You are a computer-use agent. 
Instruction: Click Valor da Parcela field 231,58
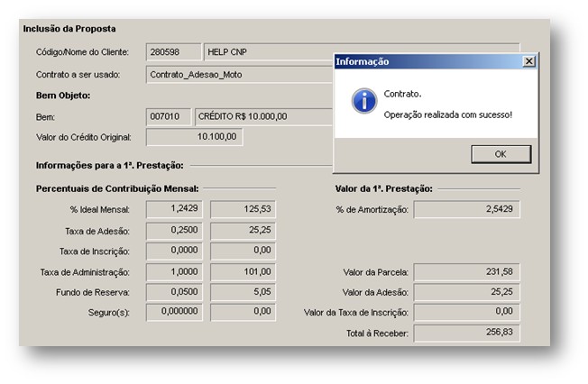(467, 272)
